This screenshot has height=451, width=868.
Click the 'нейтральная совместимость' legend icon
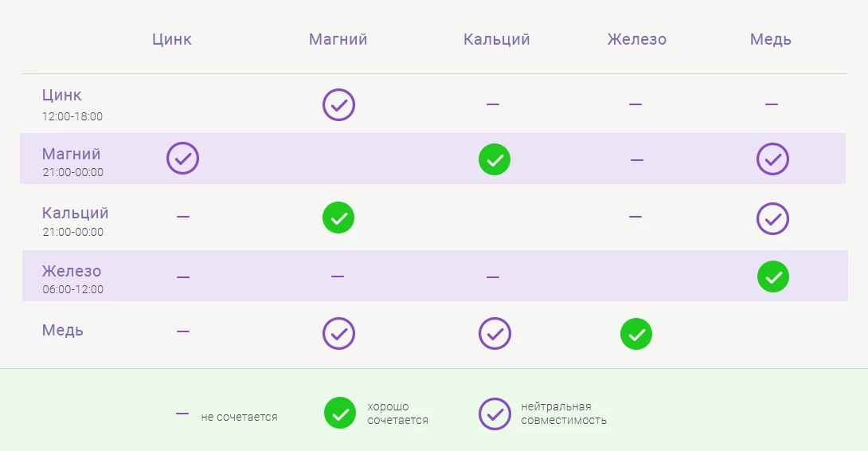point(495,414)
